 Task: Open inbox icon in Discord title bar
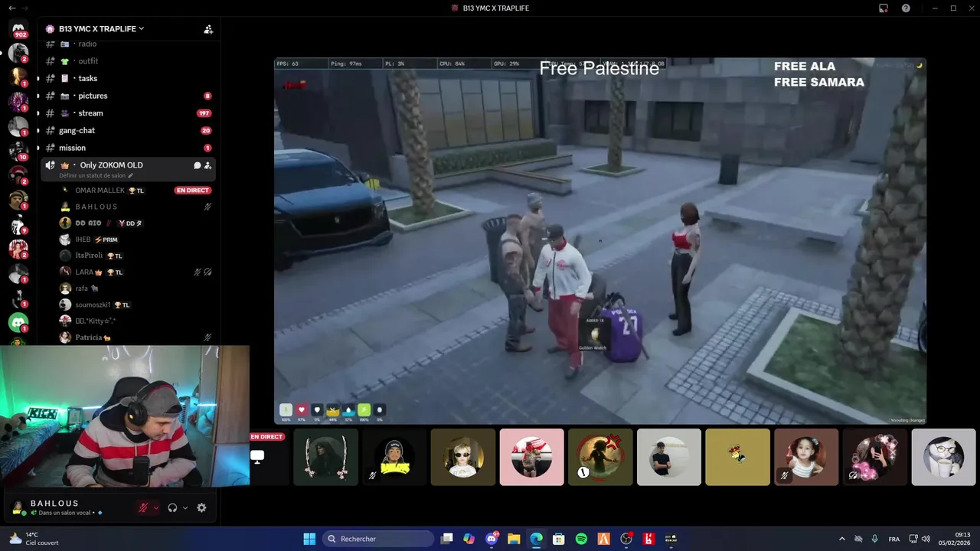pos(884,8)
